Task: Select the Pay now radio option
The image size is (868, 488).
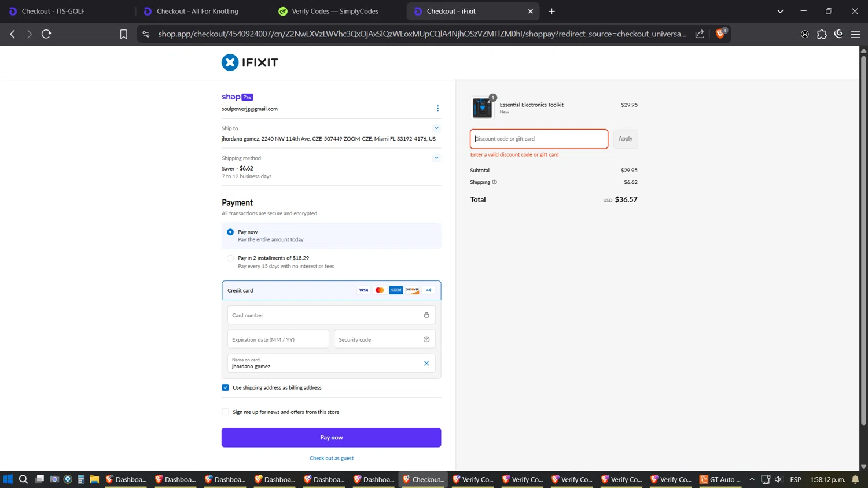Action: (x=230, y=232)
